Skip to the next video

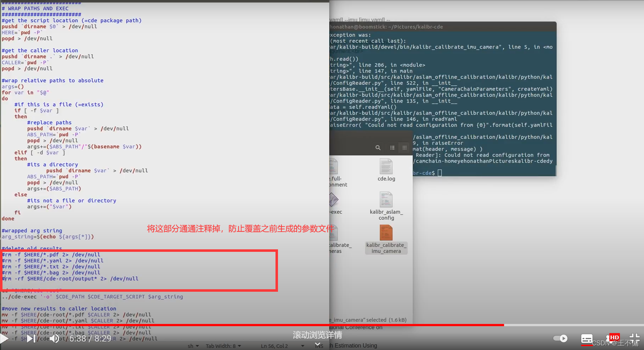(x=31, y=339)
